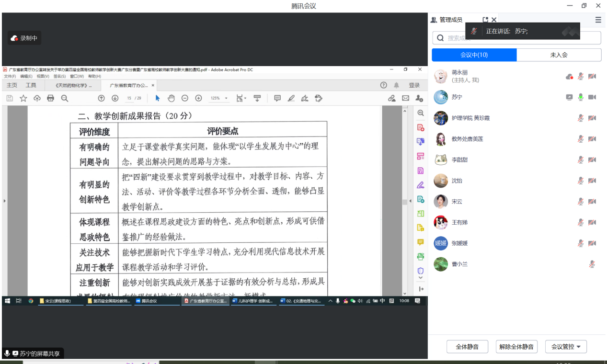Viewport: 607px width, 364px height.
Task: Toggle camera icon for 宋云
Action: pyautogui.click(x=592, y=202)
